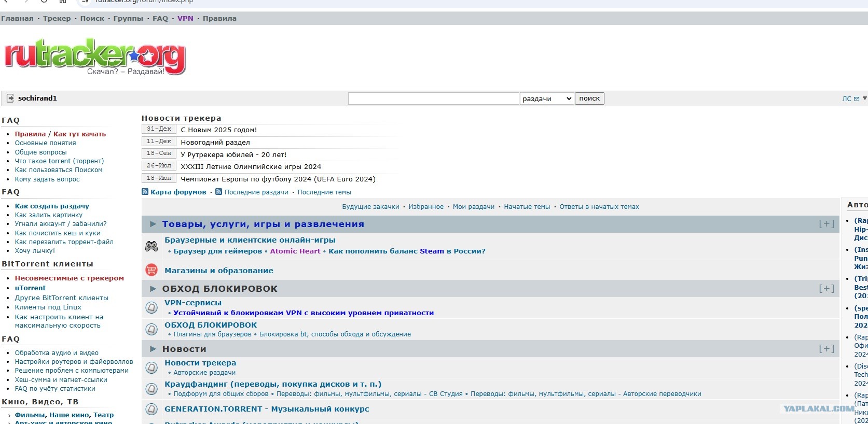Click the forum icon next to VPN-сервисы
This screenshot has height=424, width=868.
(151, 307)
